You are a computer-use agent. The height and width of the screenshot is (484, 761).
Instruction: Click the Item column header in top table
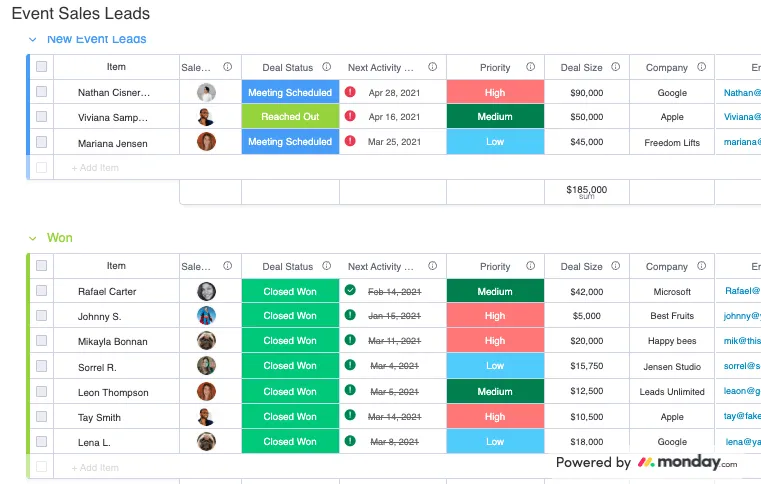(116, 67)
